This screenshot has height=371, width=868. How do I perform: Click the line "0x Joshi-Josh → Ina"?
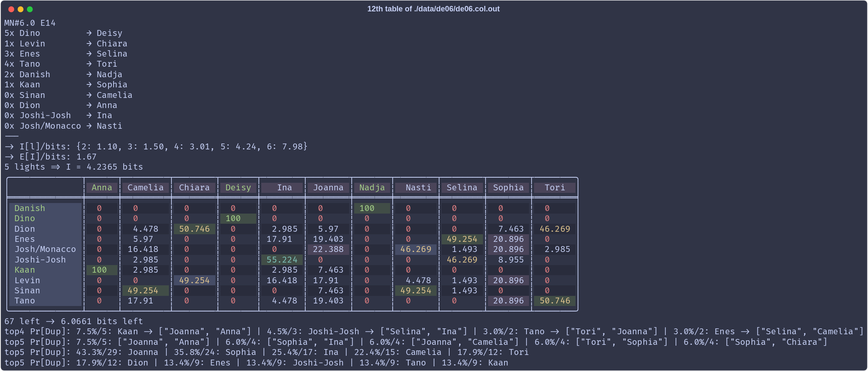[x=58, y=116]
